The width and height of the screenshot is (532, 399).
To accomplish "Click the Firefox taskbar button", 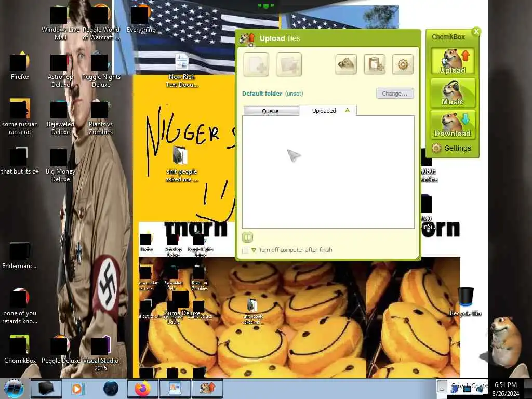I will 143,389.
